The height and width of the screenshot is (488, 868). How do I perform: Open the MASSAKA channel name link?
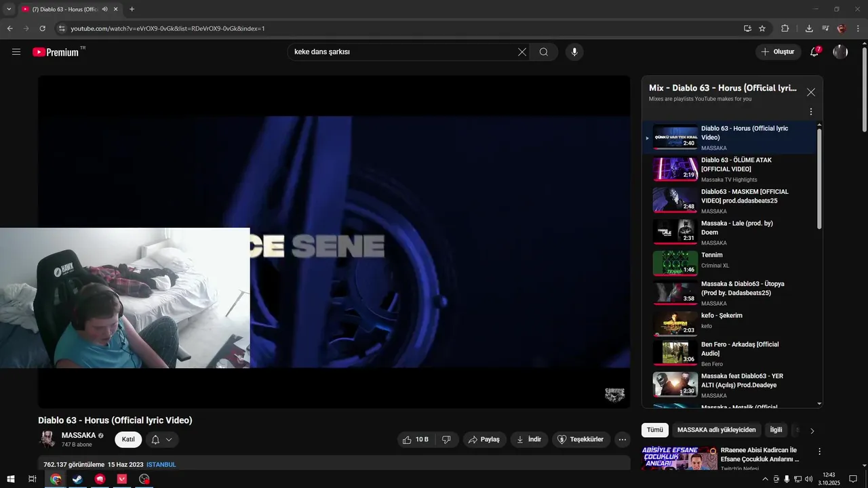(79, 435)
